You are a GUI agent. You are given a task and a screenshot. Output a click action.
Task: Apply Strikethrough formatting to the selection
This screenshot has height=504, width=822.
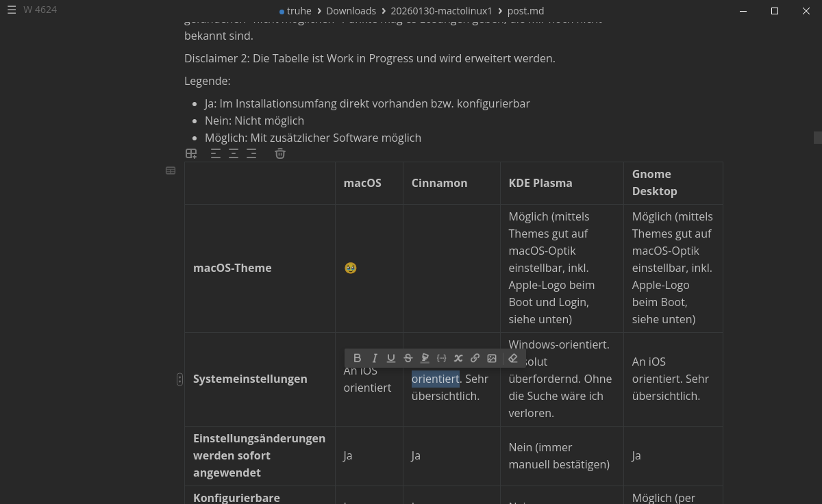(x=408, y=358)
